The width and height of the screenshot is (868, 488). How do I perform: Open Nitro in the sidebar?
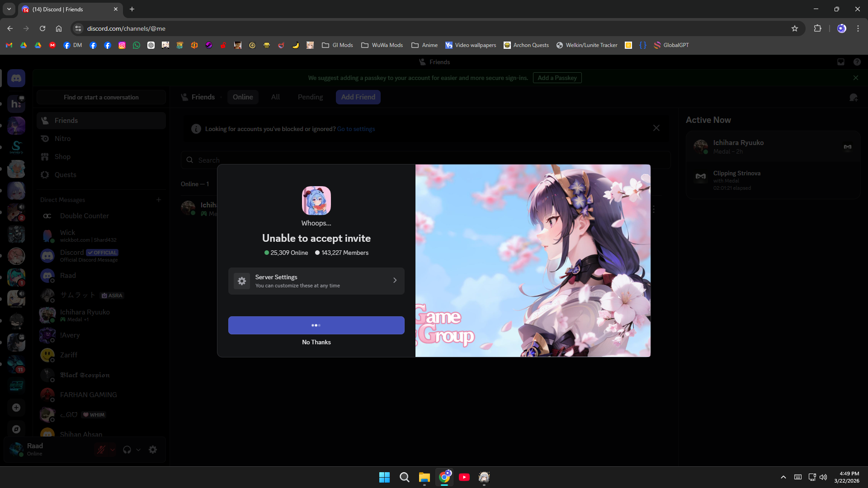[x=101, y=139]
